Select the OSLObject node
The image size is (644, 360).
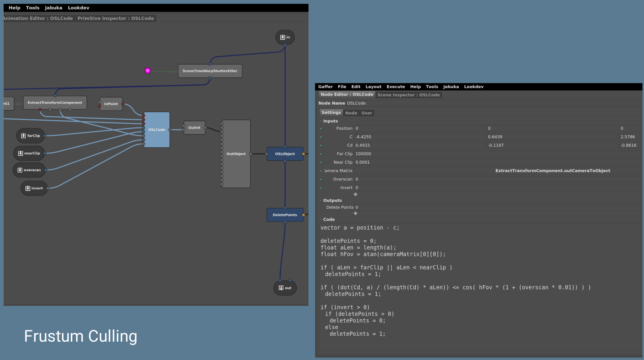(x=285, y=154)
